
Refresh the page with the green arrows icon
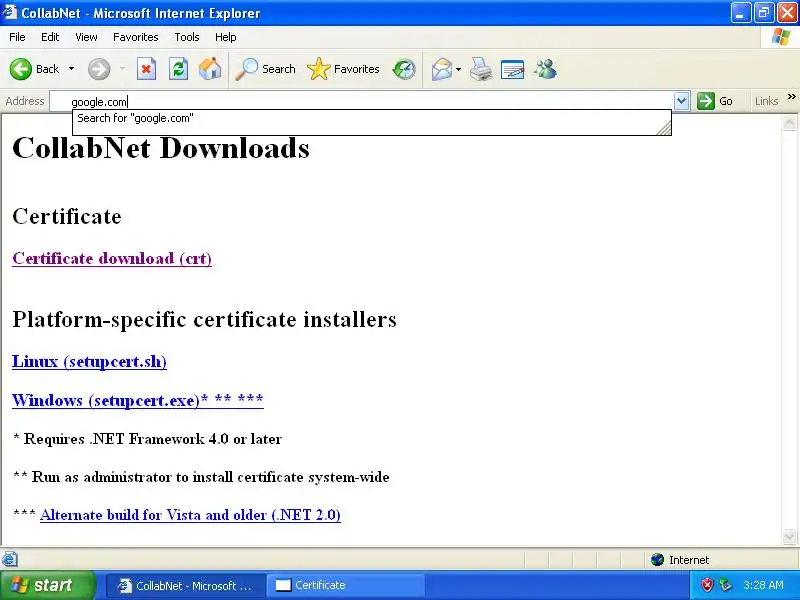tap(178, 69)
